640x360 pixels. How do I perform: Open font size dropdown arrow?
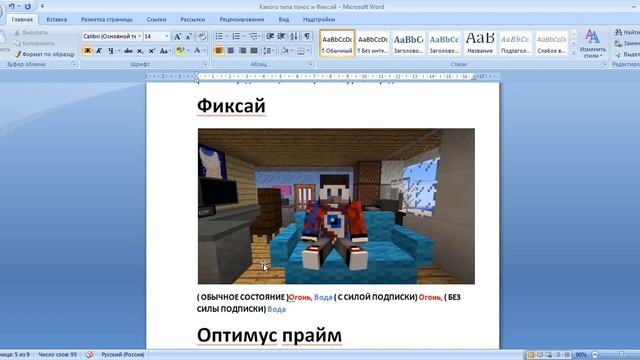click(167, 36)
